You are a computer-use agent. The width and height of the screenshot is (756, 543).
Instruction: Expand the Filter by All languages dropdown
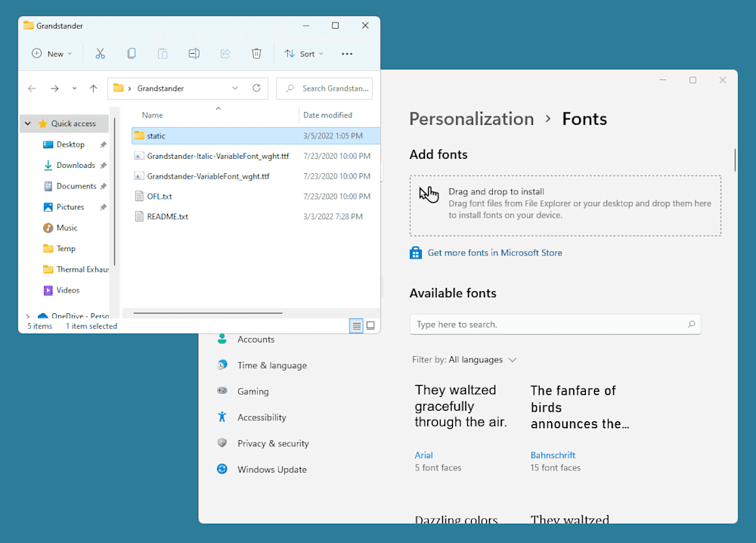tap(464, 359)
